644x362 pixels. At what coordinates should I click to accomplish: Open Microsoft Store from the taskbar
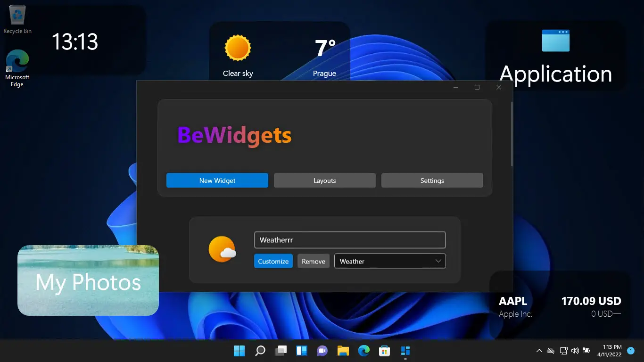[384, 351]
